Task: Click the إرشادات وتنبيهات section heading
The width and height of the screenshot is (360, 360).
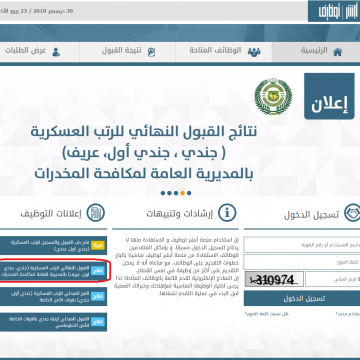Action: click(x=179, y=213)
